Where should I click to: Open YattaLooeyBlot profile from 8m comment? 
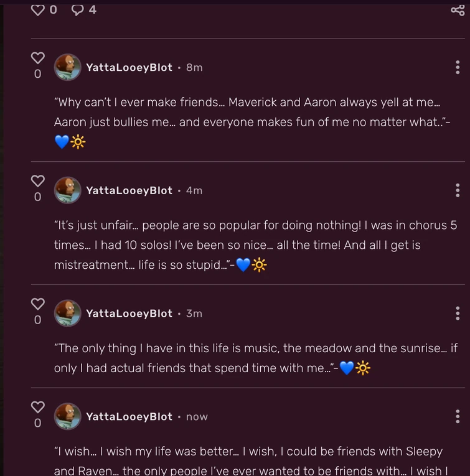click(x=129, y=67)
